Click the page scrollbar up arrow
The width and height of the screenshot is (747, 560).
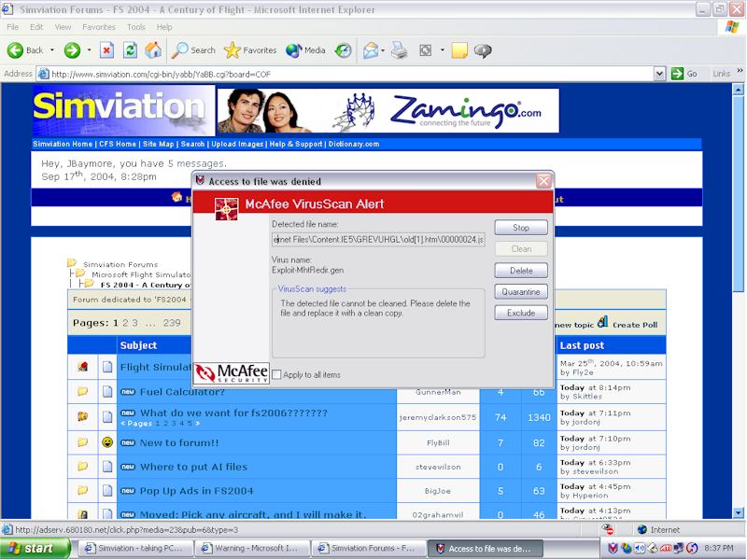[x=738, y=89]
